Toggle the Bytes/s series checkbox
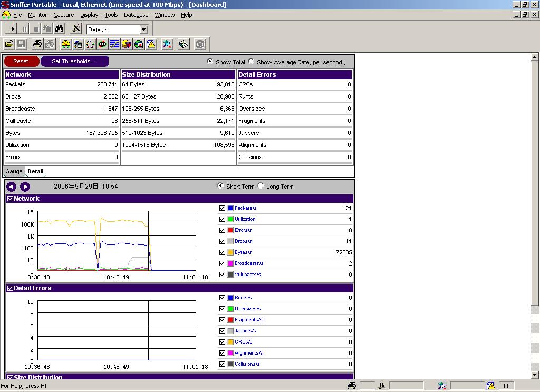This screenshot has height=392, width=540. point(222,252)
